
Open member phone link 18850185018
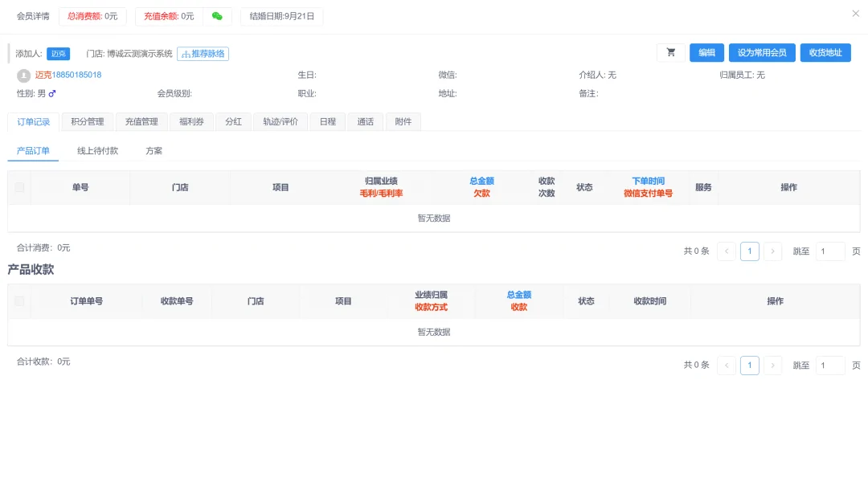click(76, 75)
